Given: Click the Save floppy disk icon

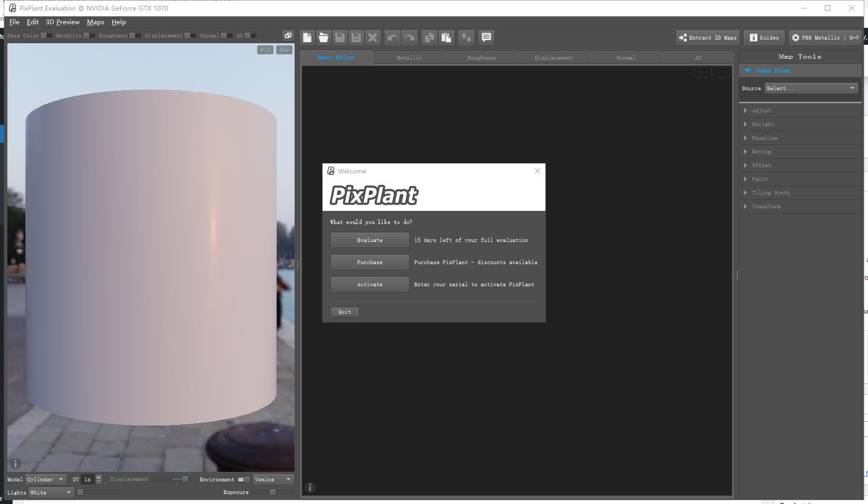Looking at the screenshot, I should (340, 37).
